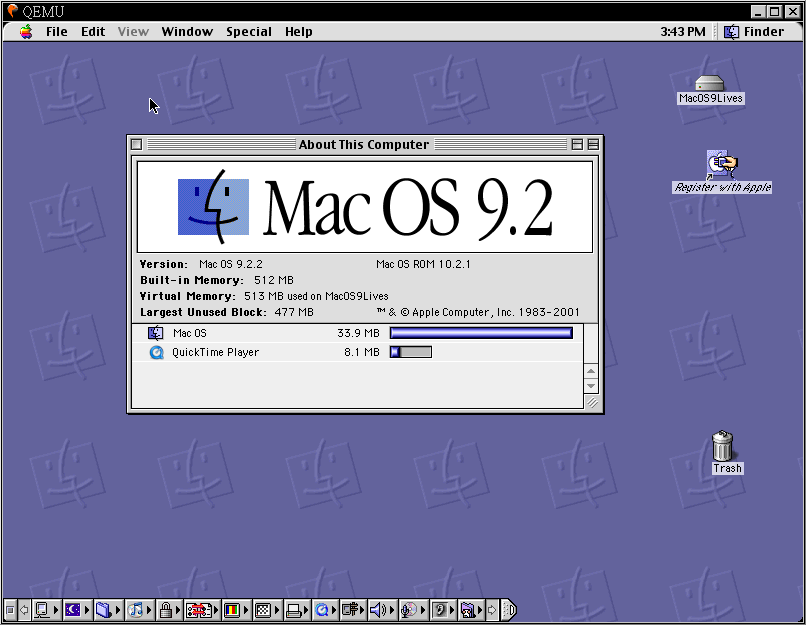
Task: Click the dimmed View menu
Action: [x=133, y=31]
